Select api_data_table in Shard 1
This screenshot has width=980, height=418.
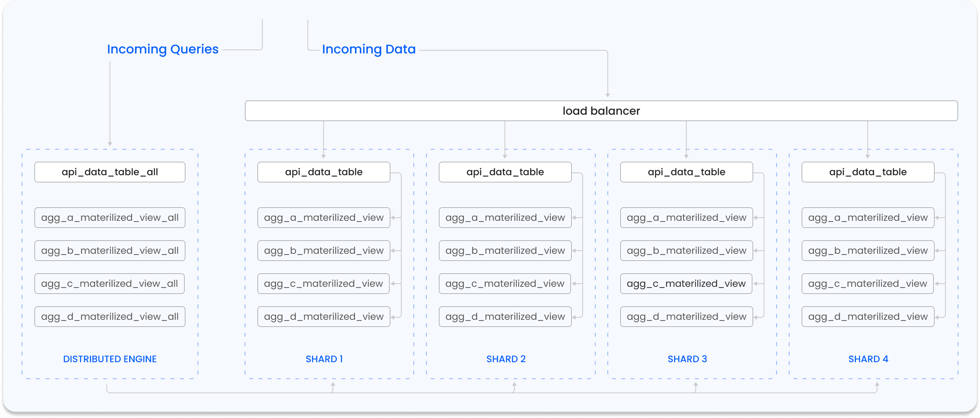(324, 172)
